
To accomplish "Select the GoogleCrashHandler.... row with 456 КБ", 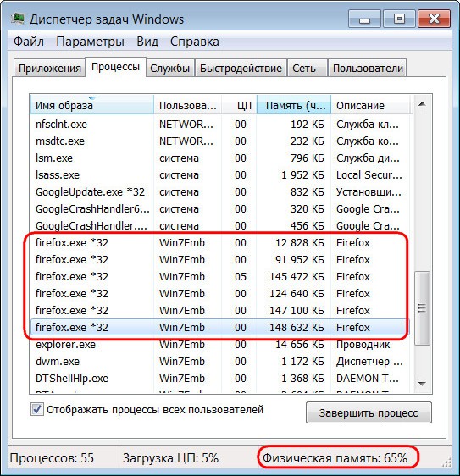I will [x=219, y=226].
